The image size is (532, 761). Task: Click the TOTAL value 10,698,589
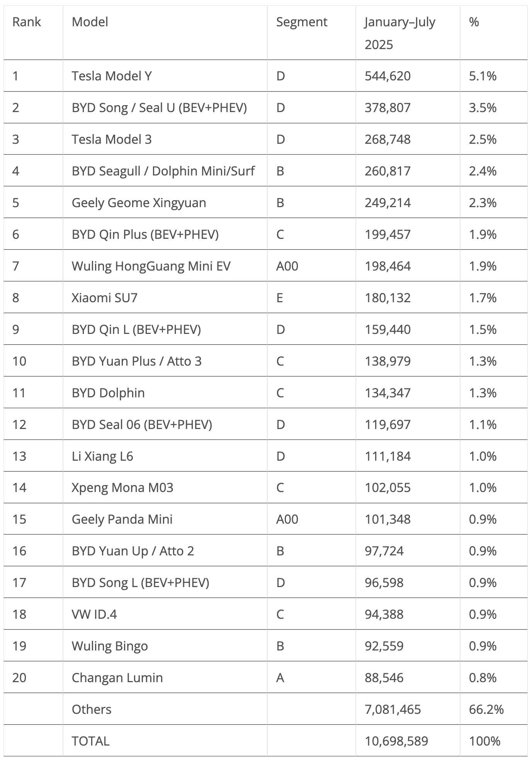[x=396, y=741]
